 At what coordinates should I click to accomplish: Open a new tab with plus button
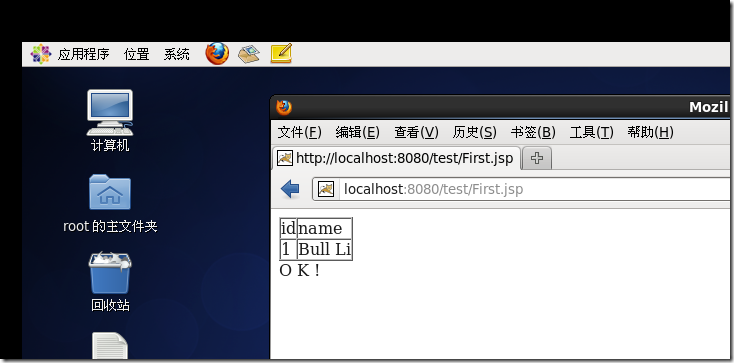click(x=537, y=158)
